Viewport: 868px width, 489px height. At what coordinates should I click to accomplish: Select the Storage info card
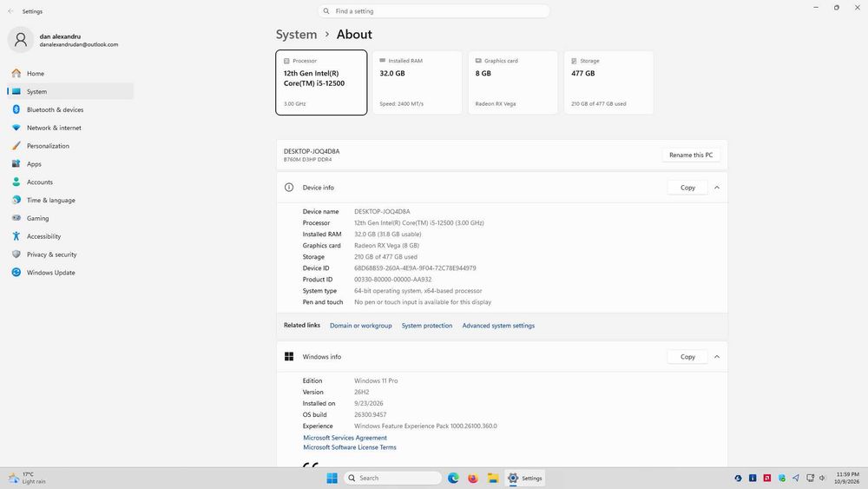[x=608, y=83]
